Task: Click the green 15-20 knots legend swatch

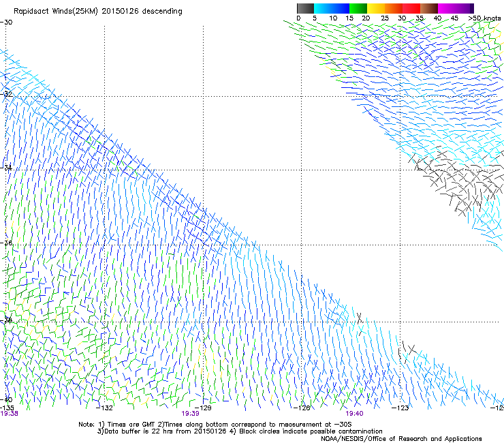Action: point(358,8)
